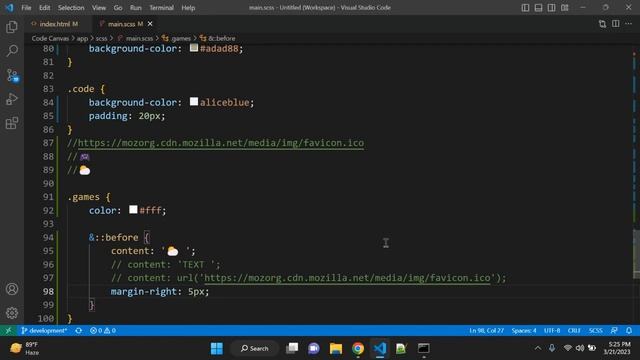The image size is (640, 360).
Task: Open the Selection menu
Action: (71, 8)
